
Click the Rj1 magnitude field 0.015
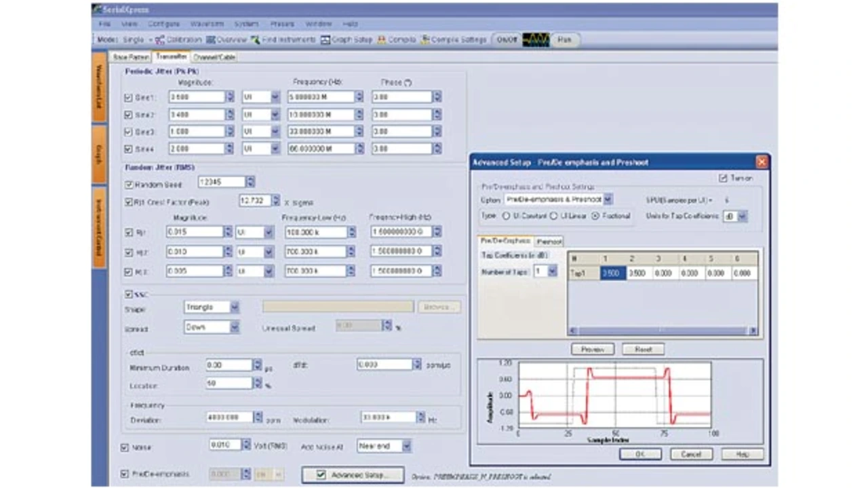click(x=195, y=232)
